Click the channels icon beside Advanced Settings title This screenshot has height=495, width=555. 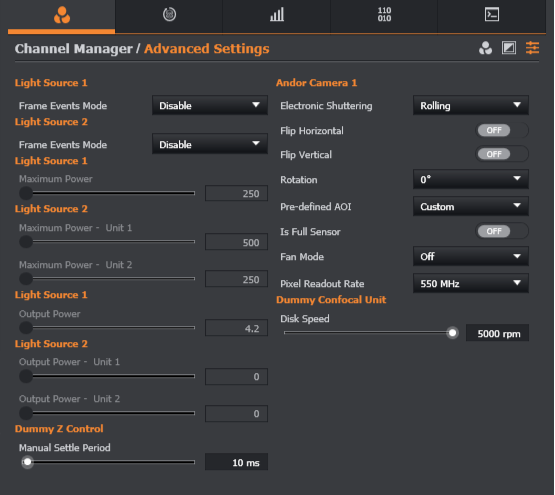coord(485,48)
